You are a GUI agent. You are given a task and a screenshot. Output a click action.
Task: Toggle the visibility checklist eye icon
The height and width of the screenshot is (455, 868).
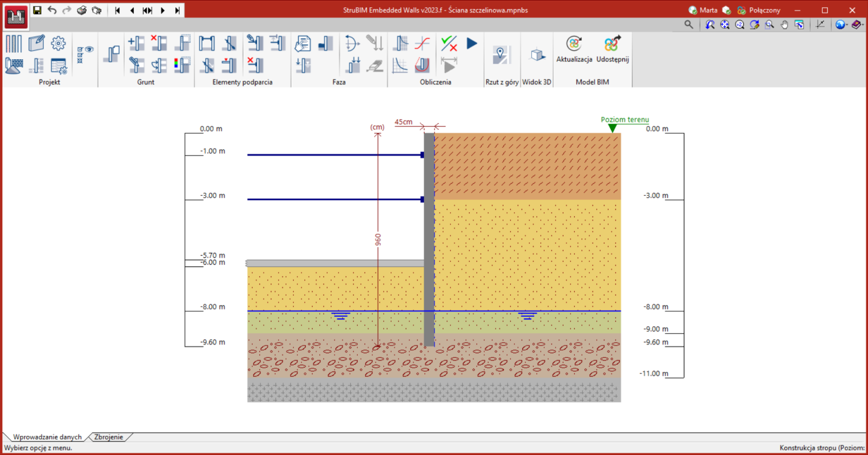[x=85, y=54]
